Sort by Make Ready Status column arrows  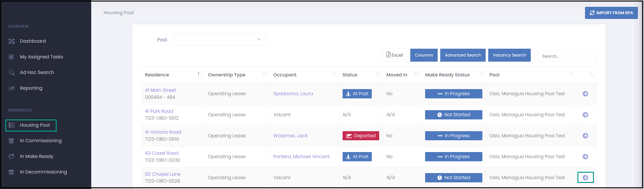[481, 75]
